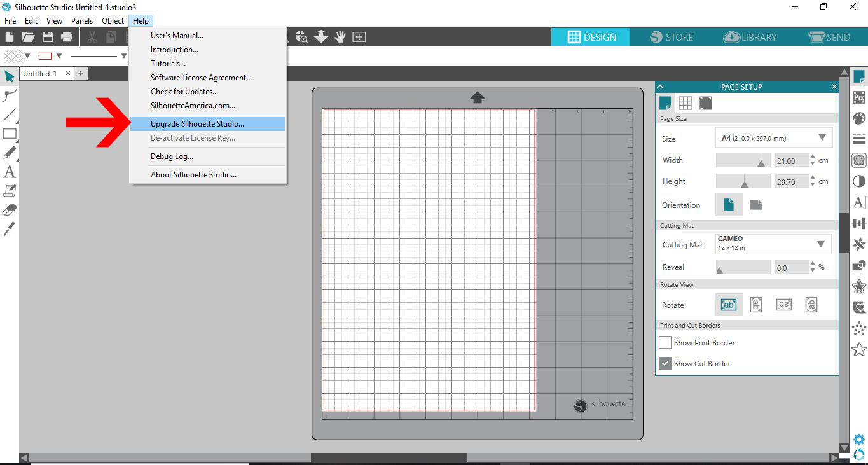Increase the Width stepper value

pyautogui.click(x=813, y=157)
